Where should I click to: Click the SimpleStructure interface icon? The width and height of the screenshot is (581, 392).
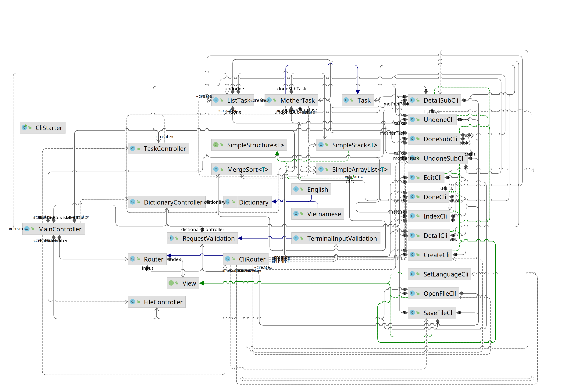coord(216,145)
